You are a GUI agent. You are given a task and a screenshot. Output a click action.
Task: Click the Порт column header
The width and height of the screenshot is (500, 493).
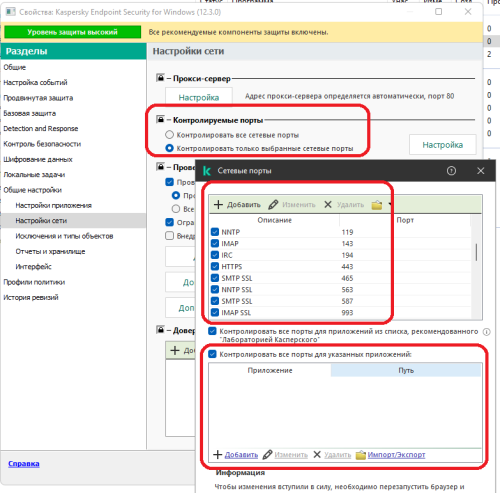(405, 220)
